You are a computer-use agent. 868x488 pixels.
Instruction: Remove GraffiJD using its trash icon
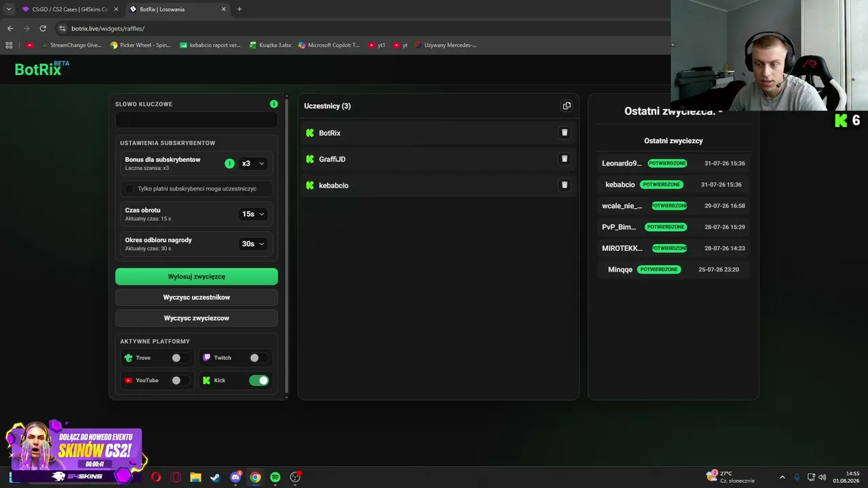pos(564,159)
